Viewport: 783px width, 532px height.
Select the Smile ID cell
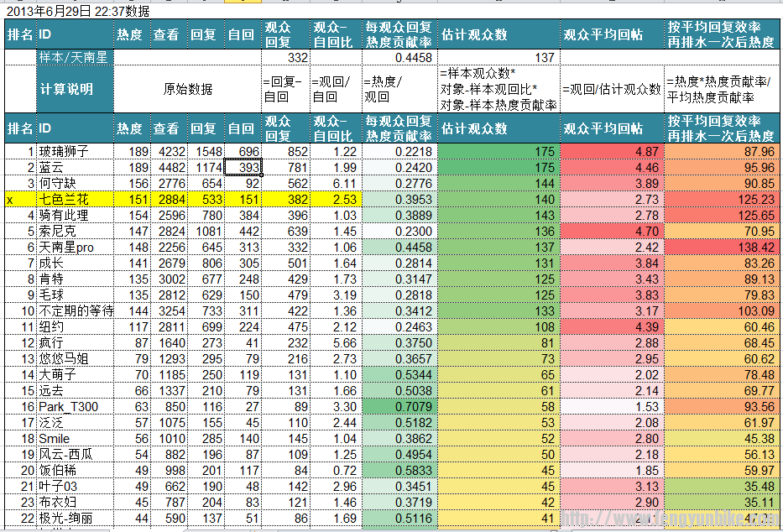pos(75,439)
